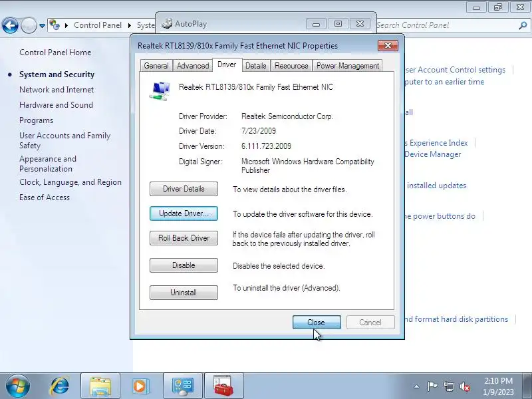Switch to the Power Management tab

pos(348,66)
